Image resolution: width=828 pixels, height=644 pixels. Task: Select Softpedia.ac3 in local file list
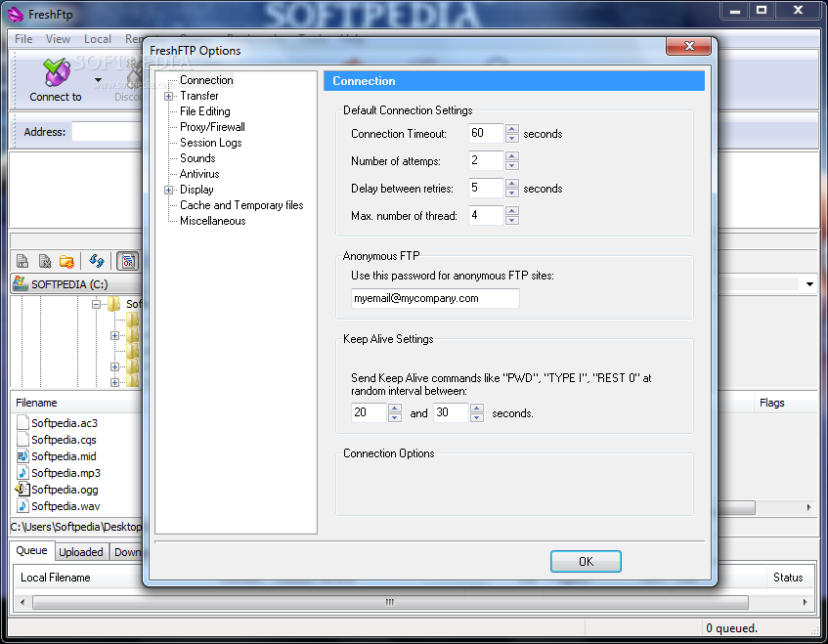(65, 423)
